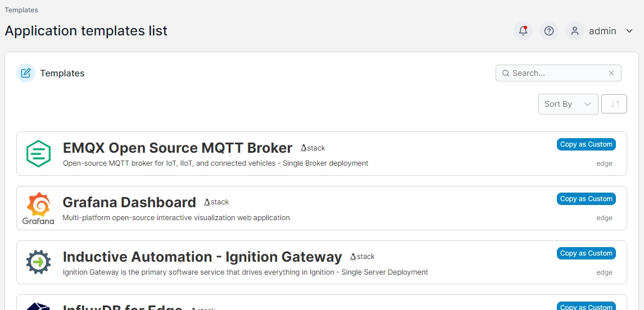Open EMQX Open Source MQTT Broker template
Screen dimensions: 644x310
[178, 148]
